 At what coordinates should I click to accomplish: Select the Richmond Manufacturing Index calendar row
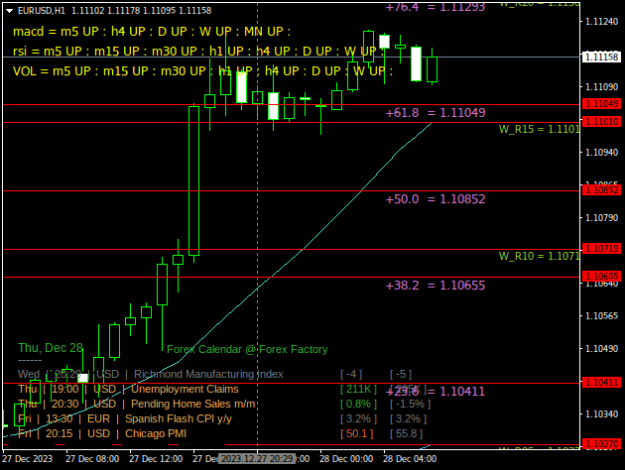click(215, 374)
